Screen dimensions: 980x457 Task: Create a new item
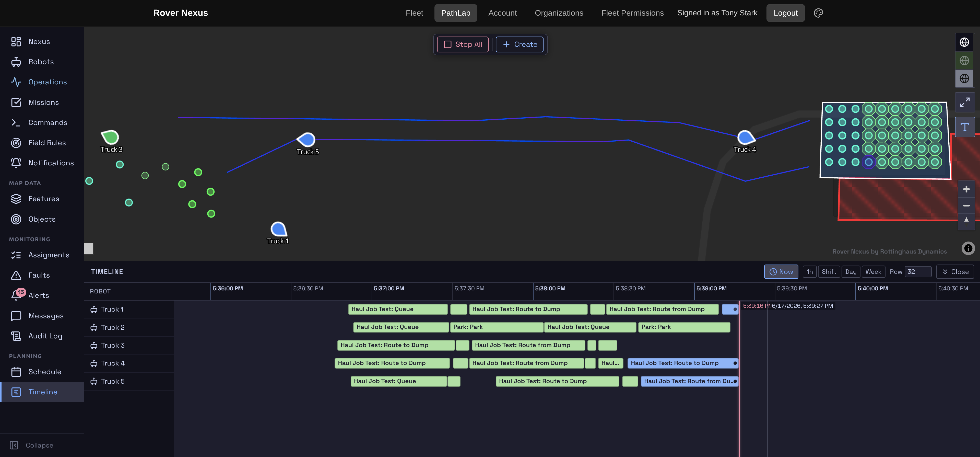tap(519, 44)
